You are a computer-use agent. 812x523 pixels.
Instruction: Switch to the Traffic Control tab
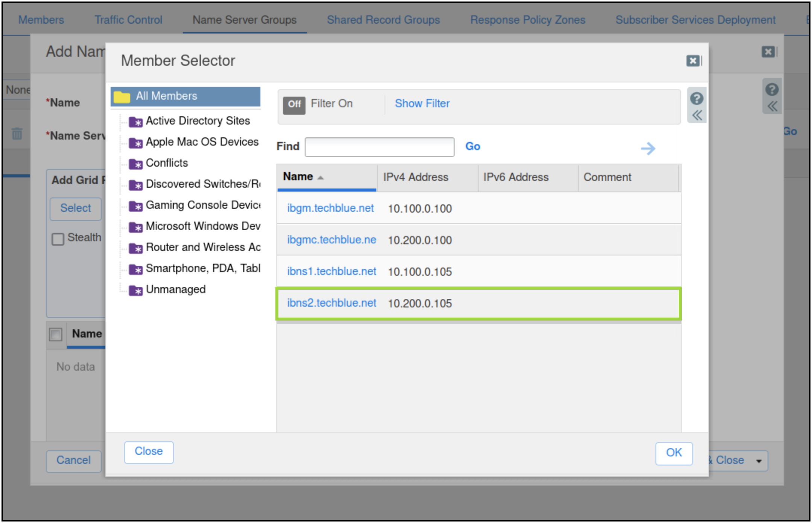click(128, 20)
